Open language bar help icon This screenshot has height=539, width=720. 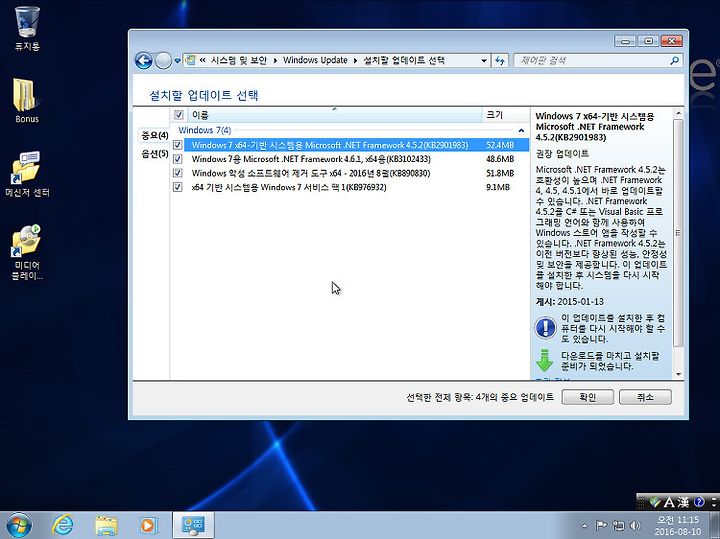[x=699, y=502]
